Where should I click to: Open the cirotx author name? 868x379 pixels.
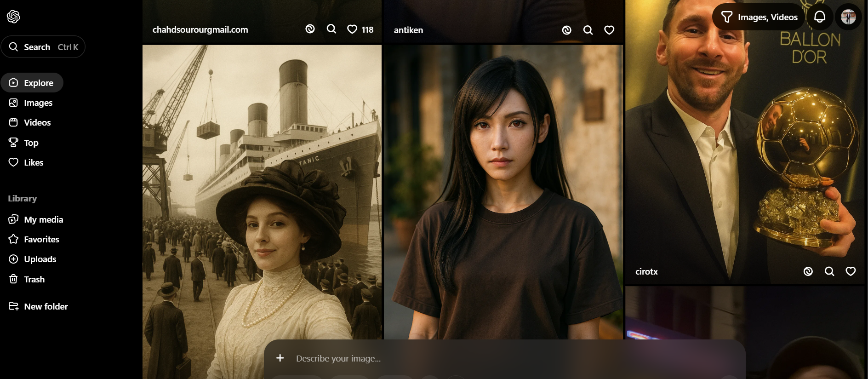coord(646,271)
